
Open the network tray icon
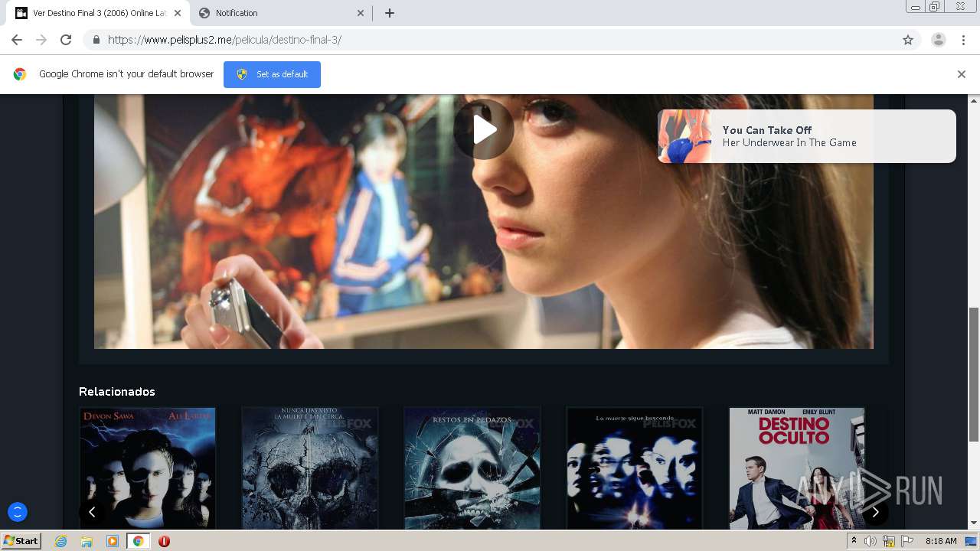[889, 541]
